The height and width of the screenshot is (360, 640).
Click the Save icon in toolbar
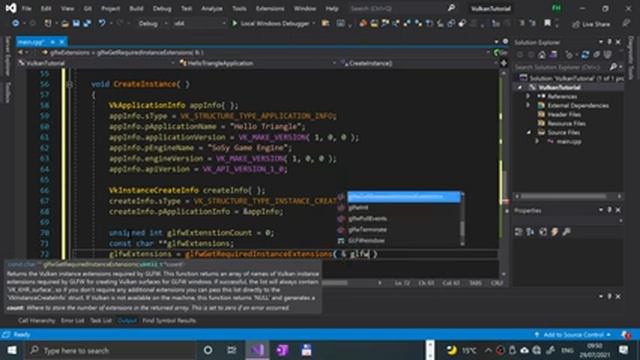point(76,24)
